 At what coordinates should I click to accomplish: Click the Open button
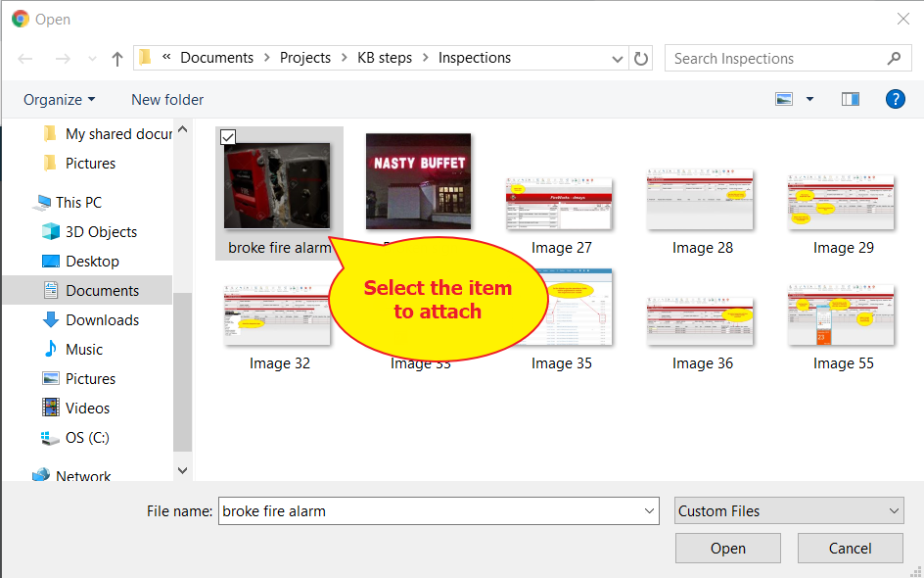[x=728, y=548]
